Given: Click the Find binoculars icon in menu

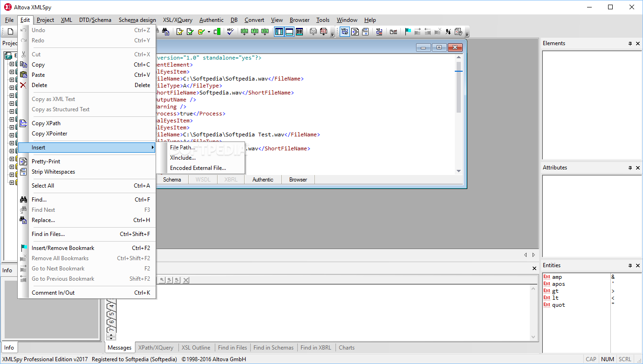Looking at the screenshot, I should tap(23, 200).
